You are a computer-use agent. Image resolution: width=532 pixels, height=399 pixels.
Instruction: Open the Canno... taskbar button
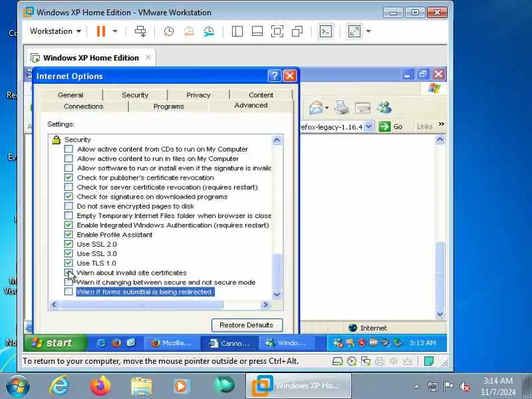click(x=230, y=343)
